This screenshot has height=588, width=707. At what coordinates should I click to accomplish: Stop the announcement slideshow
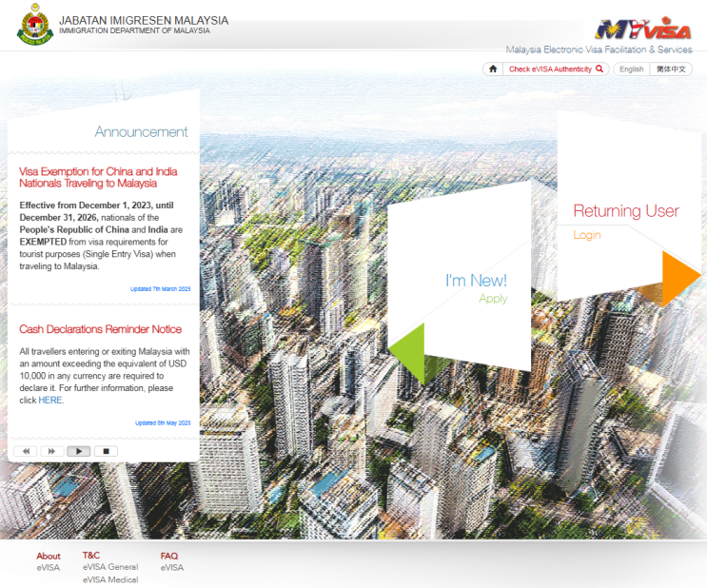coord(106,451)
